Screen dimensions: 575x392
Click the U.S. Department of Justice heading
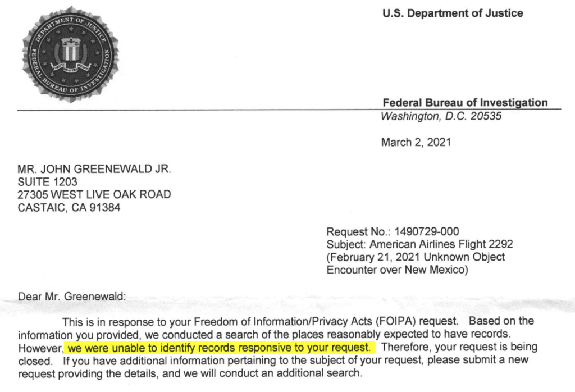click(453, 13)
